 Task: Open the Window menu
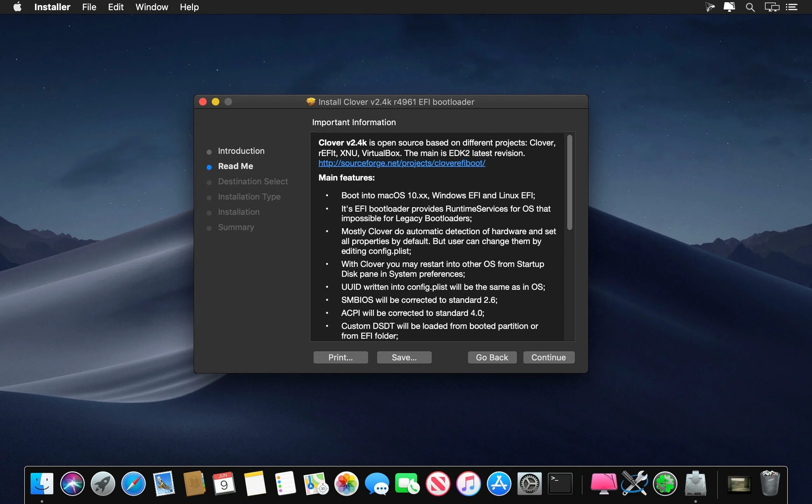click(x=152, y=7)
